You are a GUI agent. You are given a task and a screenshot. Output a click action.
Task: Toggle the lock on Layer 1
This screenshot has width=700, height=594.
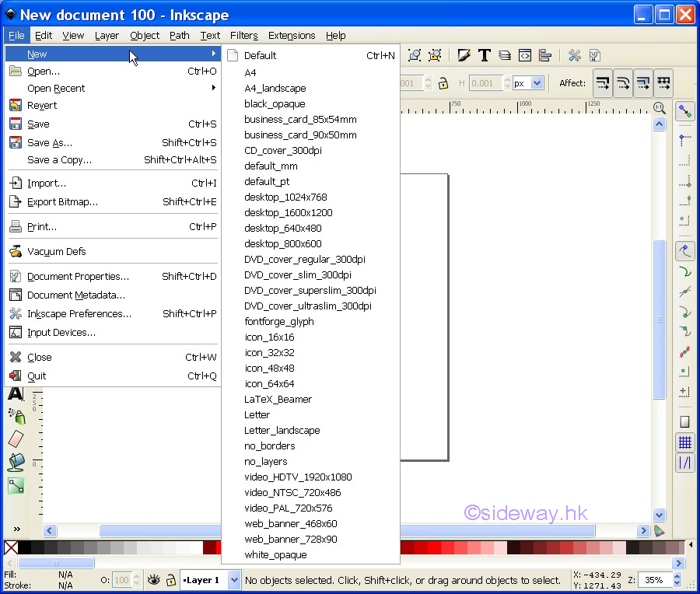coord(170,580)
